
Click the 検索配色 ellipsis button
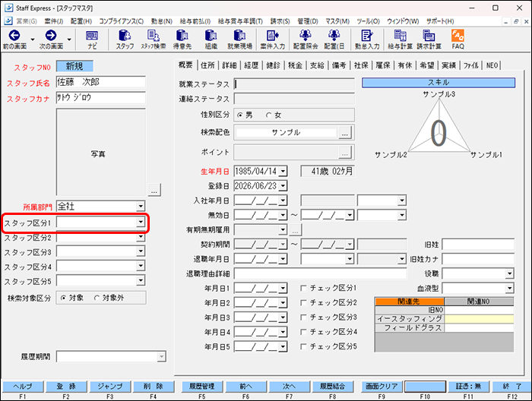point(345,133)
